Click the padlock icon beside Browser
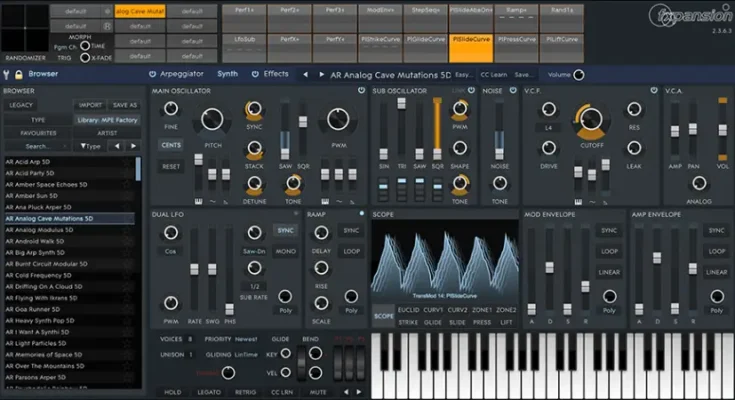Screen dimensions: 735x400 [20, 73]
